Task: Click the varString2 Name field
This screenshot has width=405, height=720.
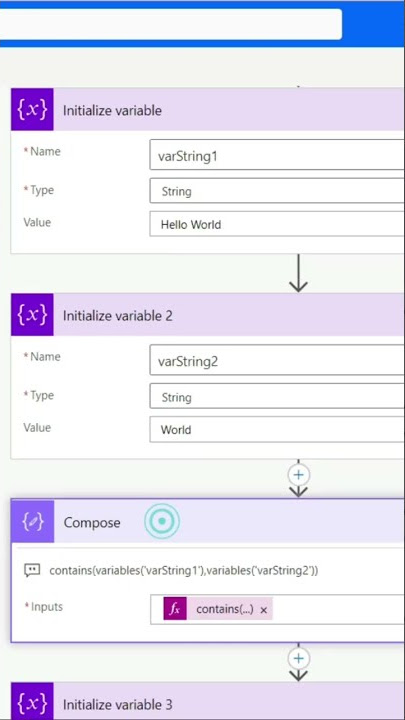Action: (x=277, y=361)
